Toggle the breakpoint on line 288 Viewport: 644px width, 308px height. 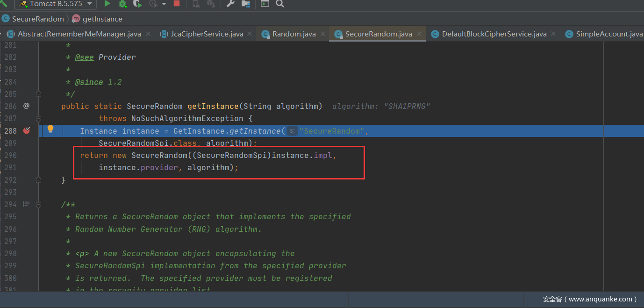tap(26, 131)
